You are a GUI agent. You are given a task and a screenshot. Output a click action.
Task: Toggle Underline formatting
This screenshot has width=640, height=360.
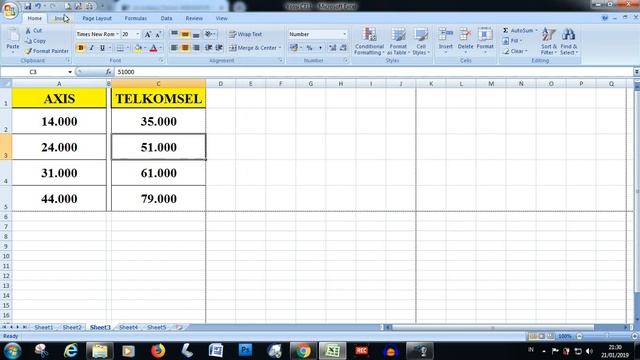tap(102, 48)
